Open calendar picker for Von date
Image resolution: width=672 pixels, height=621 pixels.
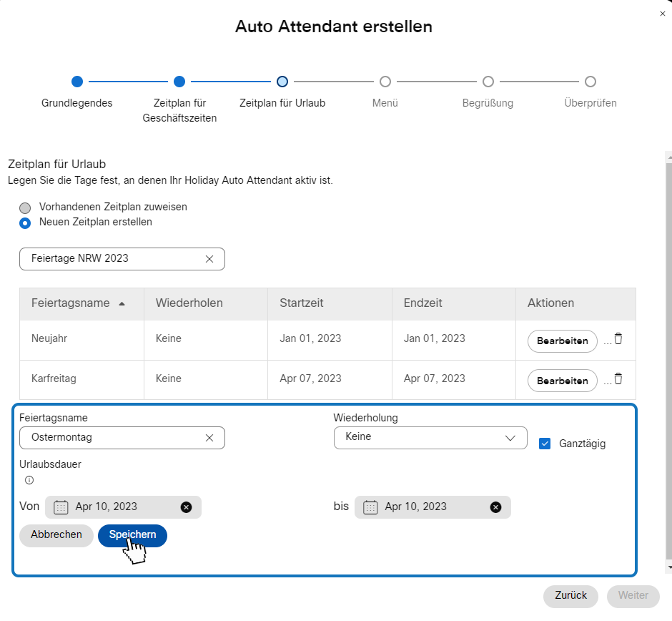61,507
